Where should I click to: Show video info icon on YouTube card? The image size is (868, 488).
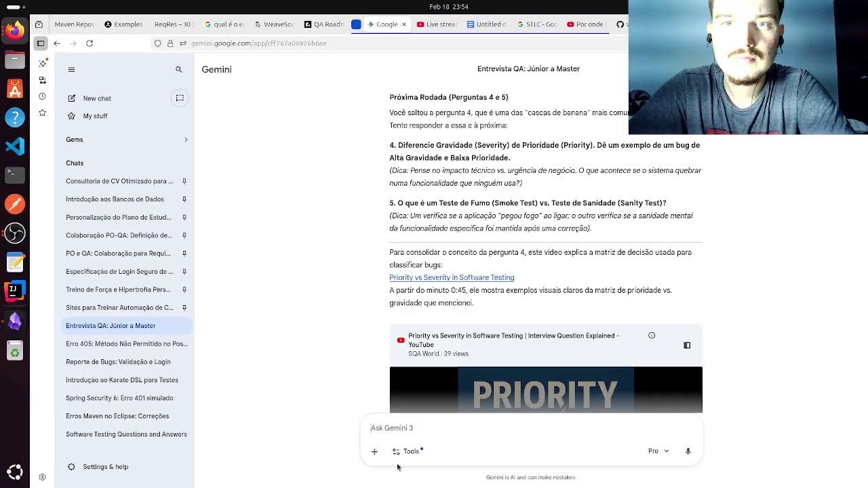pos(652,335)
